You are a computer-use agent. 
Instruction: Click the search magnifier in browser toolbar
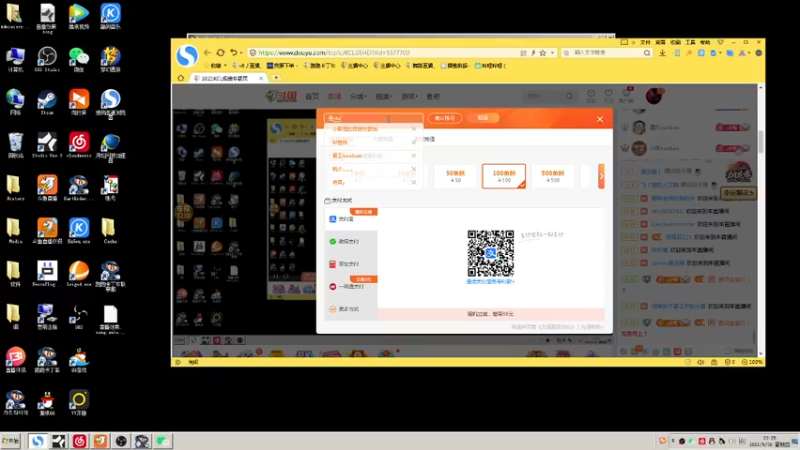647,53
